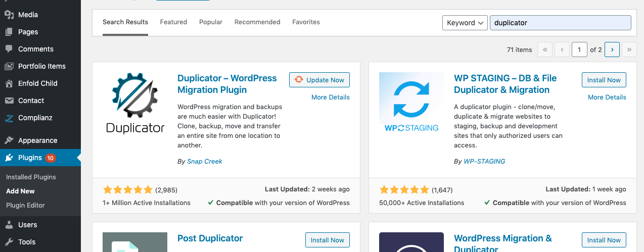The height and width of the screenshot is (252, 644).
Task: Open the Users menu label
Action: (x=28, y=225)
